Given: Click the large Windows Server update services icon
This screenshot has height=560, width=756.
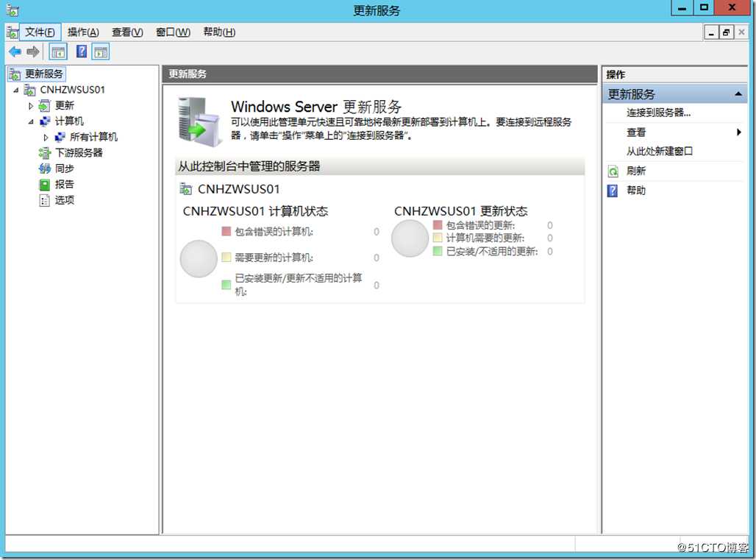Looking at the screenshot, I should 199,121.
